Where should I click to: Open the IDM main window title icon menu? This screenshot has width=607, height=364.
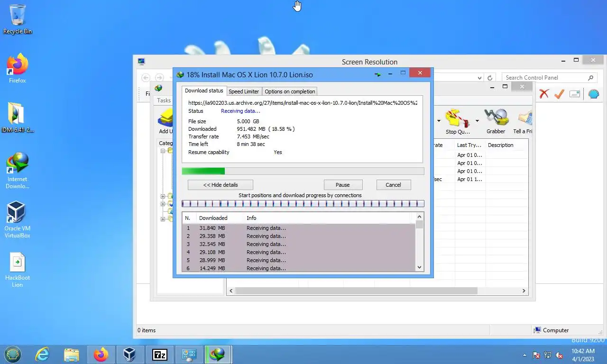(158, 88)
